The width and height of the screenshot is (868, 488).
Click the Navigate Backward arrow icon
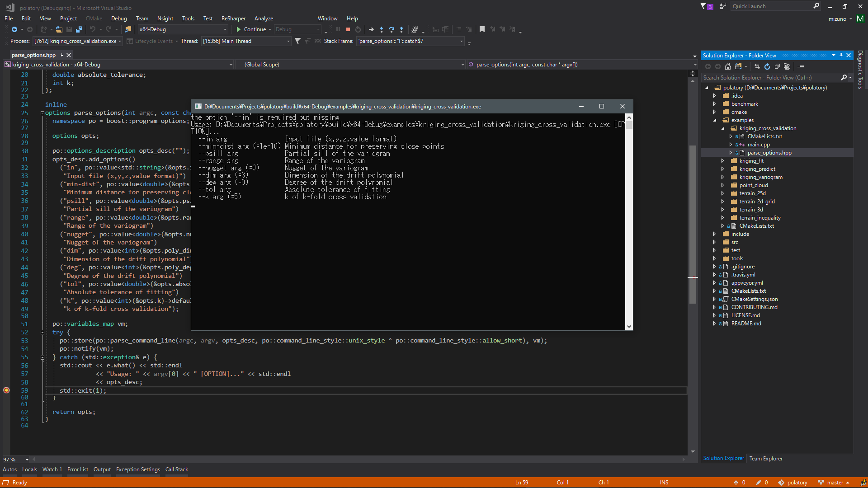14,29
